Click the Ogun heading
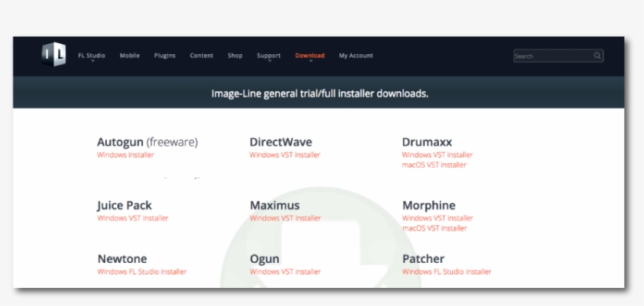Viewport: 644px width, 306px height. [x=265, y=259]
